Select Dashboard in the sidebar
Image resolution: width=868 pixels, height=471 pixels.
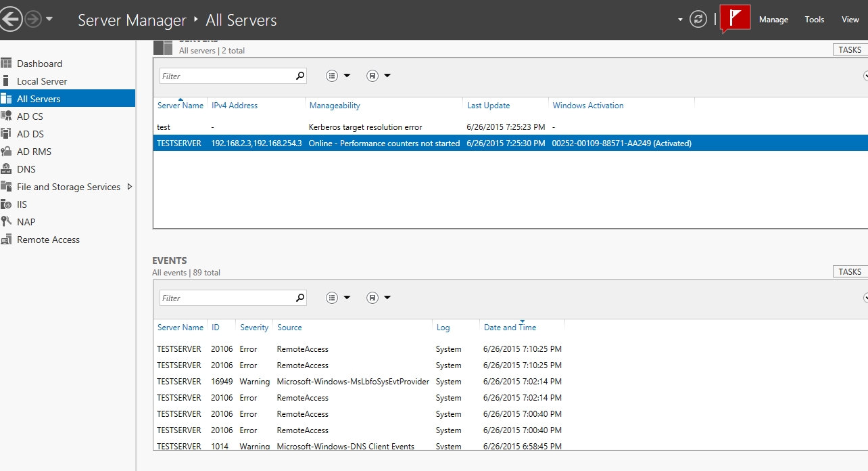[x=39, y=64]
